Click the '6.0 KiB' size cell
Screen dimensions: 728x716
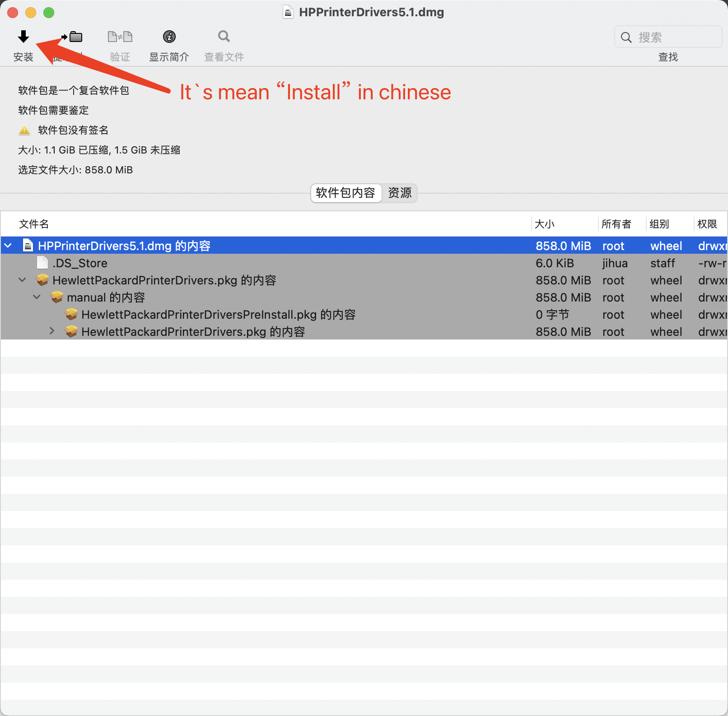click(x=555, y=263)
